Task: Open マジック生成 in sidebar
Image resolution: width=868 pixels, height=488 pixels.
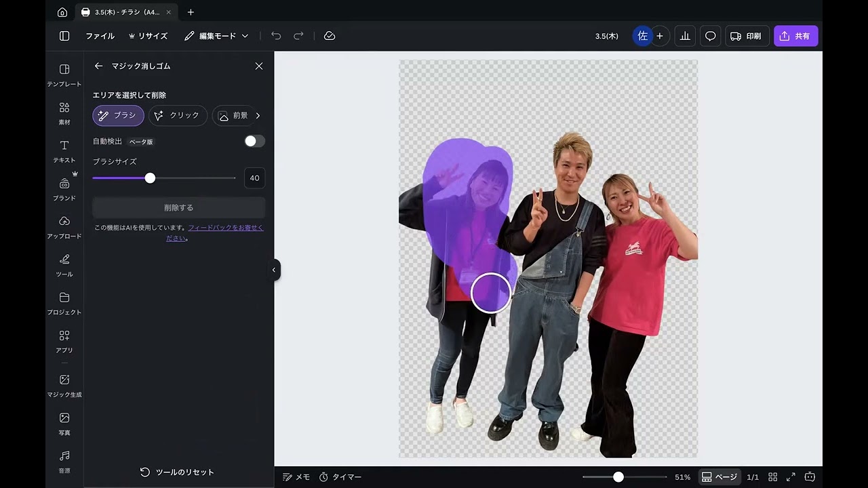Action: pos(64,385)
